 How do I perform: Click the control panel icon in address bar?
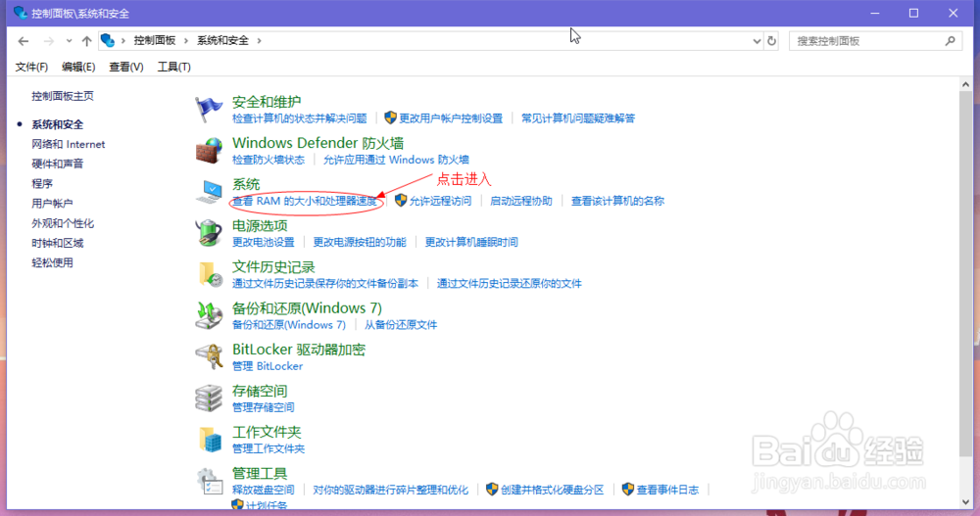point(108,40)
